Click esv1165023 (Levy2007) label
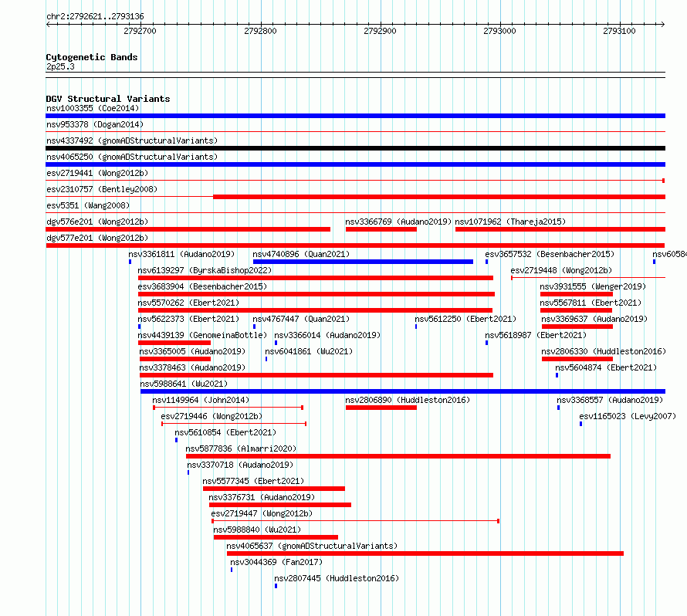Image resolution: width=687 pixels, height=616 pixels. pos(628,416)
